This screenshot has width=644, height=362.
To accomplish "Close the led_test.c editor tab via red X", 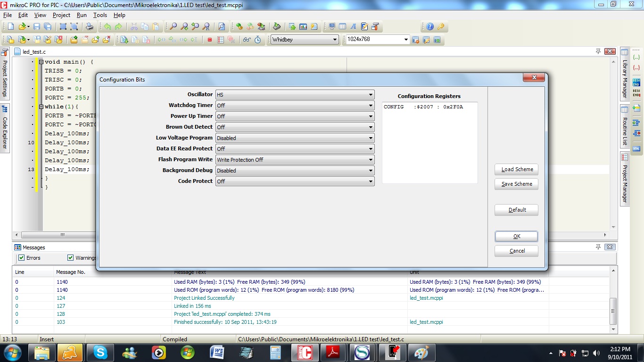I will tap(610, 51).
